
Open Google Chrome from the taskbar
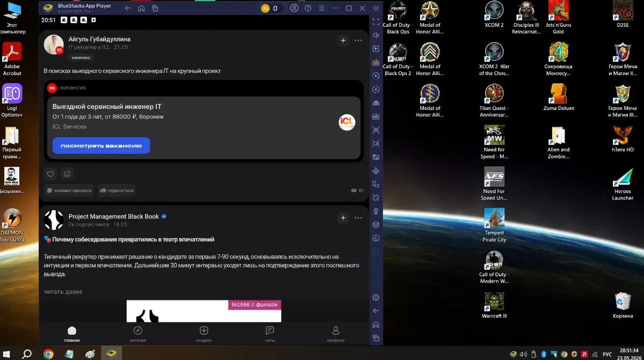point(48,354)
